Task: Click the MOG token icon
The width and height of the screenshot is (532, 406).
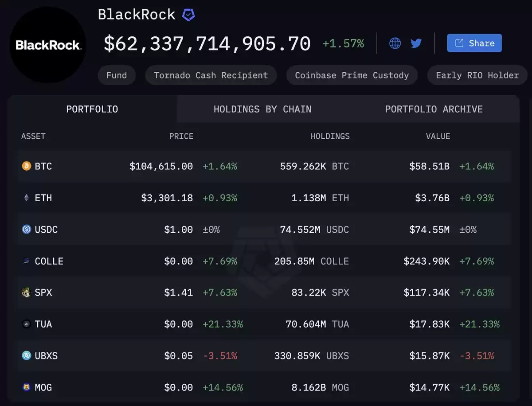Action: 27,387
